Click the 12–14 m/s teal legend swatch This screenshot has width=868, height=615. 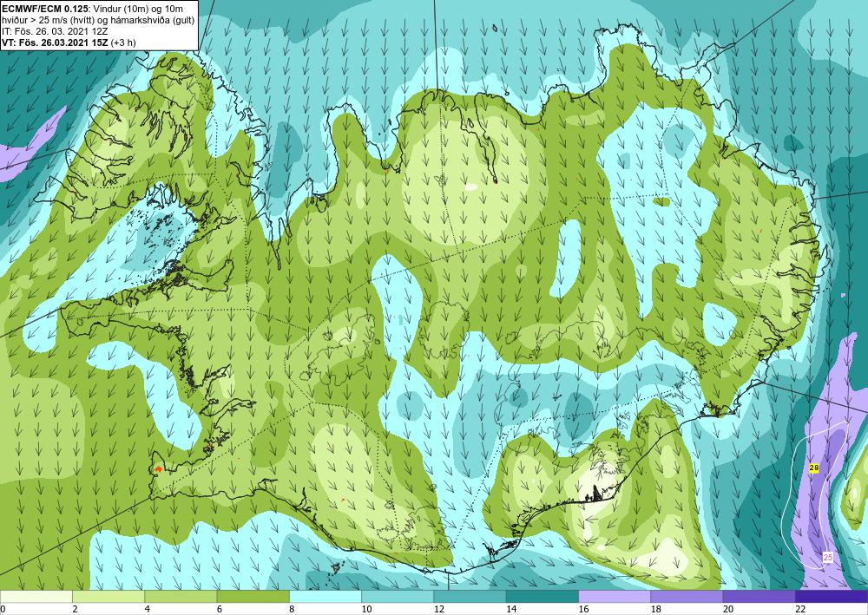click(x=470, y=596)
